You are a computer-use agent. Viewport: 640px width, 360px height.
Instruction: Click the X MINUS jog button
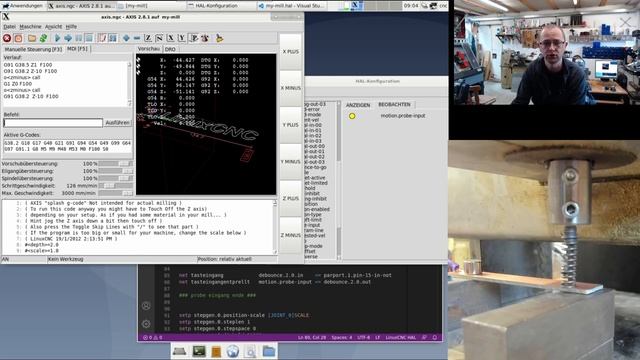pyautogui.click(x=291, y=88)
